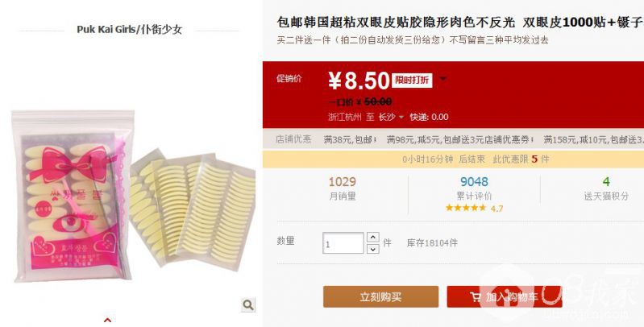This screenshot has height=327, width=644.
Task: Click the 限时打折 limited discount badge
Action: (412, 80)
